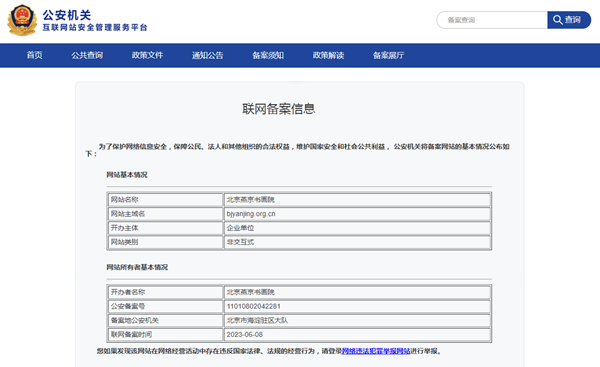Click the 备案地公安机关 value cell

pyautogui.click(x=357, y=320)
